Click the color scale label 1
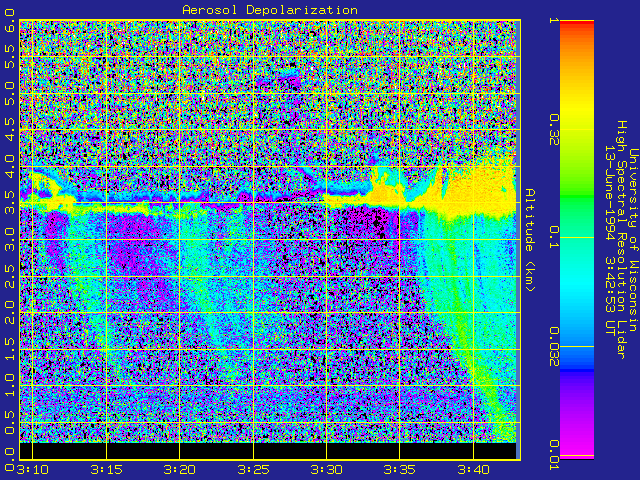640x480 pixels. pyautogui.click(x=554, y=20)
